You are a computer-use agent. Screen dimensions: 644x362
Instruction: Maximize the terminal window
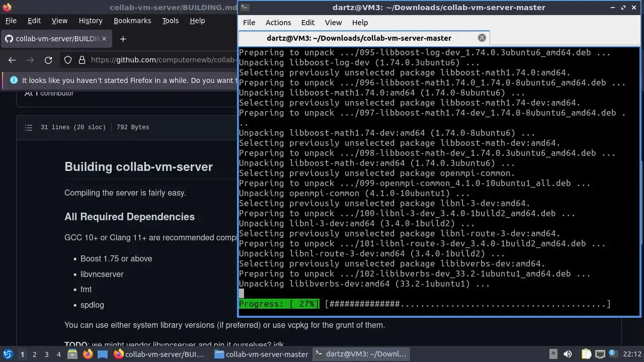click(623, 7)
